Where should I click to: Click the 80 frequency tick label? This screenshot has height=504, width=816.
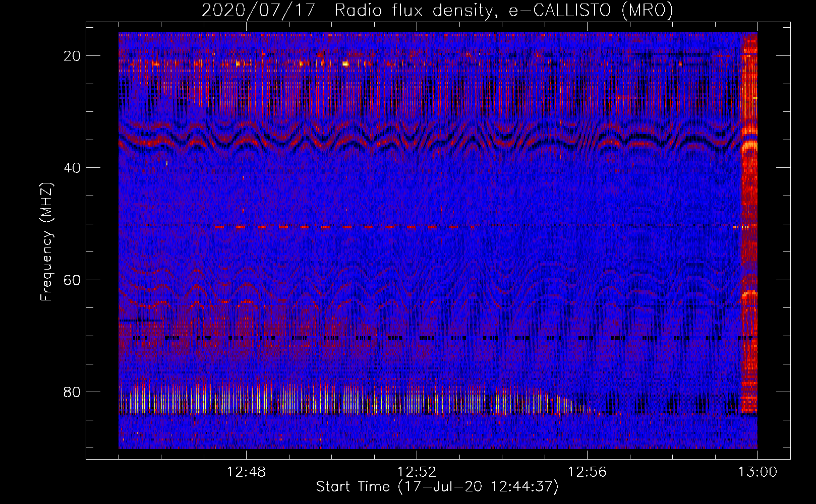pyautogui.click(x=72, y=392)
